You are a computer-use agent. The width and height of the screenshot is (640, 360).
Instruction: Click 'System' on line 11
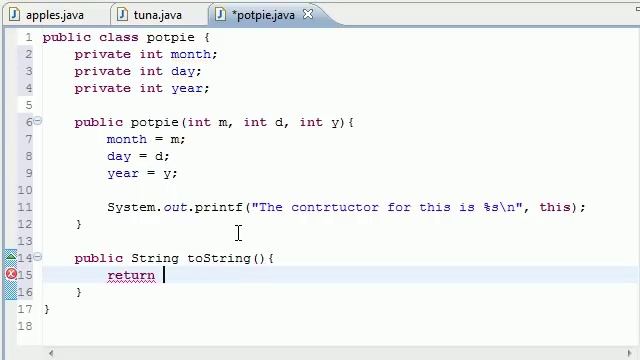pos(131,207)
